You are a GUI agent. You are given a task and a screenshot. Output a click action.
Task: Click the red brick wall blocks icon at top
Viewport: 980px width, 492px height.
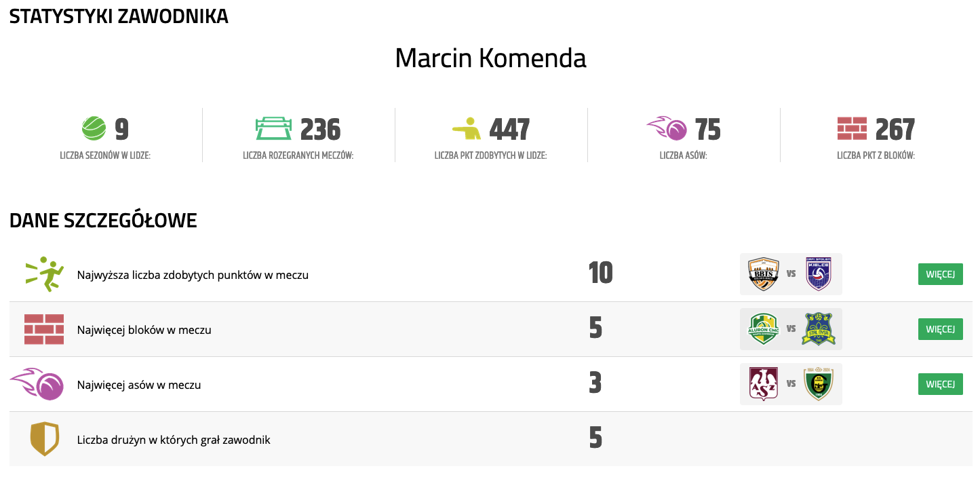pos(852,128)
